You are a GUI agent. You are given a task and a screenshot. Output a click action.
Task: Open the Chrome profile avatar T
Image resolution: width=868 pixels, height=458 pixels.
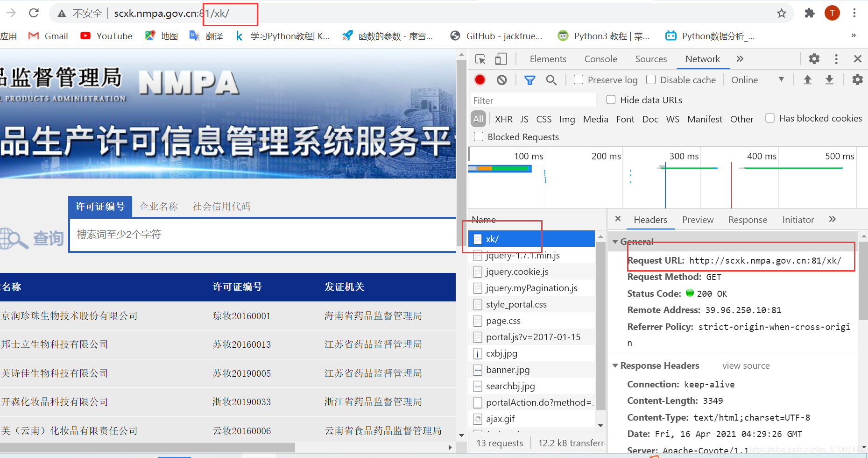(x=832, y=13)
